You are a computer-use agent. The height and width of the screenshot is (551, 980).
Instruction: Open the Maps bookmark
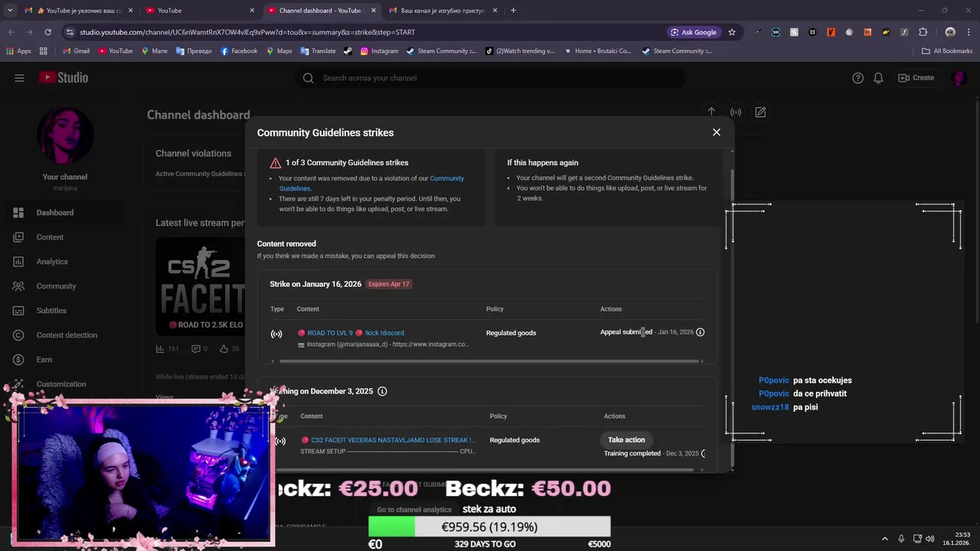(279, 51)
